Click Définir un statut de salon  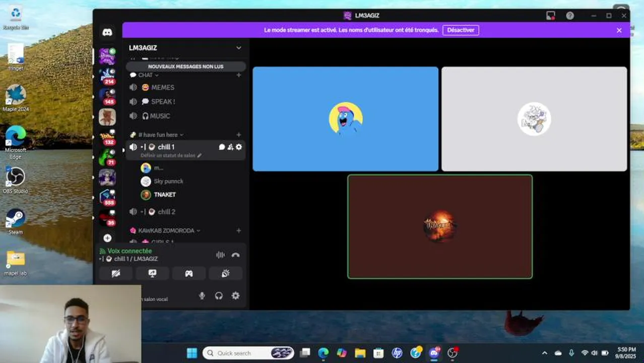[x=168, y=156]
